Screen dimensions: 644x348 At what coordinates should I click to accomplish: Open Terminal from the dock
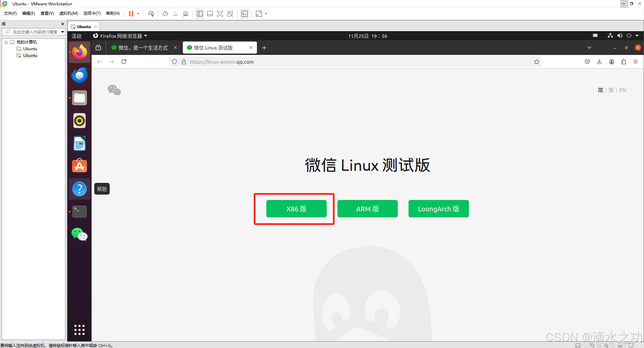(x=79, y=212)
